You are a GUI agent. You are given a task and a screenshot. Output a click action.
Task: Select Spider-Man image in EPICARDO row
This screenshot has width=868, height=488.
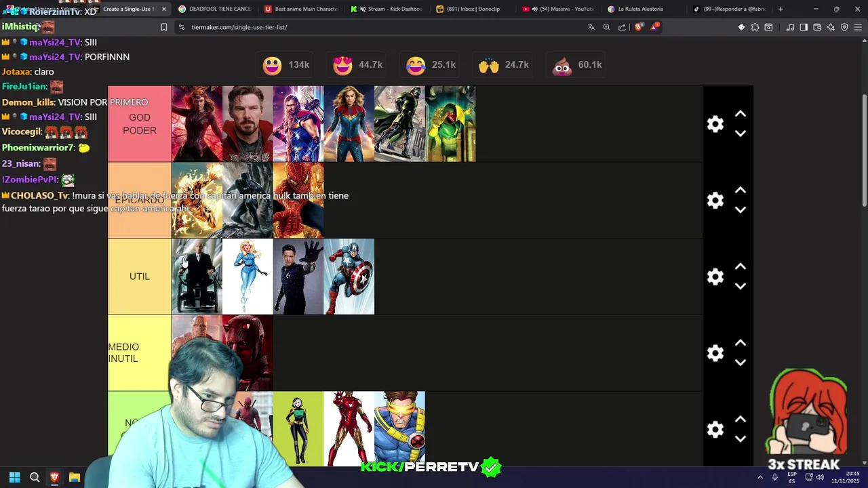298,201
